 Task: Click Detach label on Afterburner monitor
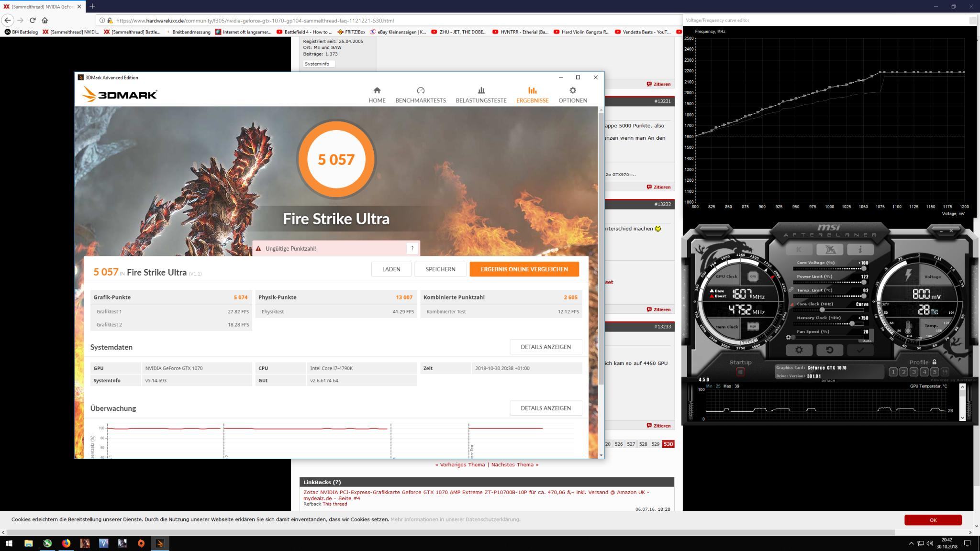click(x=828, y=381)
